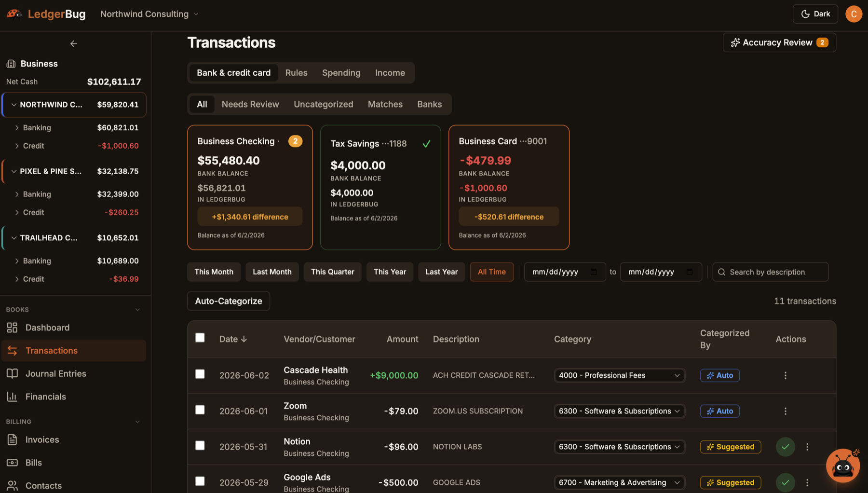Viewport: 868px width, 493px height.
Task: Open actions menu for Cascade Health row
Action: tap(785, 375)
